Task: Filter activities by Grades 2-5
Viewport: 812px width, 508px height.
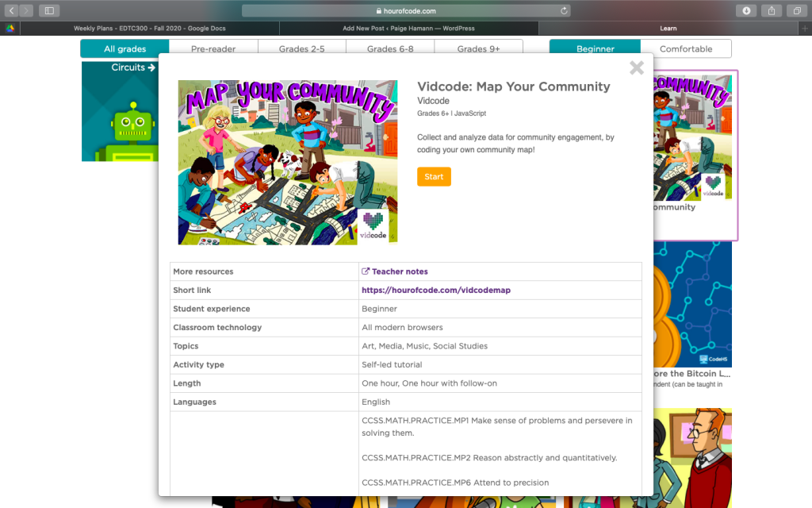Action: pos(302,48)
